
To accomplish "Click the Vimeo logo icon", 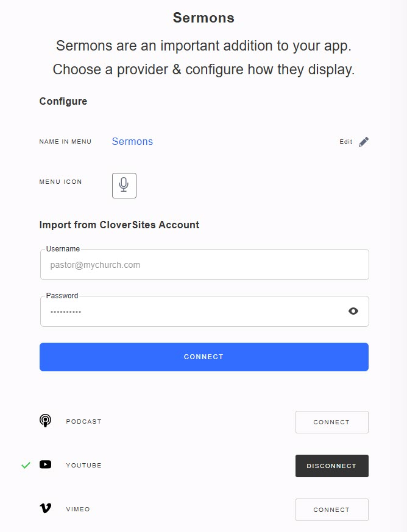I will pyautogui.click(x=45, y=508).
